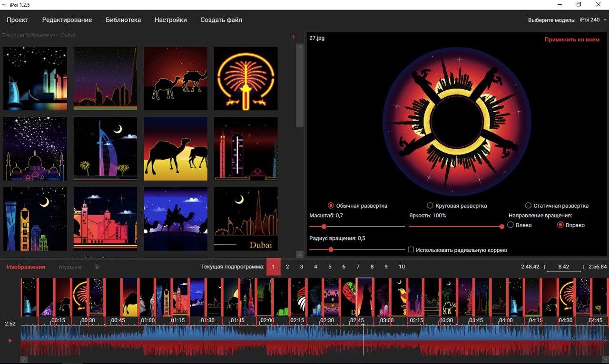
Task: Select Статичная развертка radio option
Action: (x=557, y=206)
